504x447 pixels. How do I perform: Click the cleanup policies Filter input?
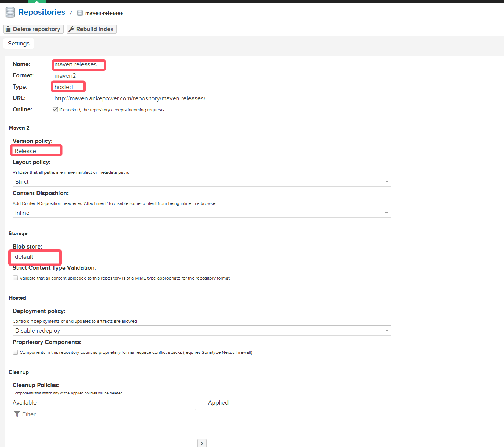pos(108,414)
